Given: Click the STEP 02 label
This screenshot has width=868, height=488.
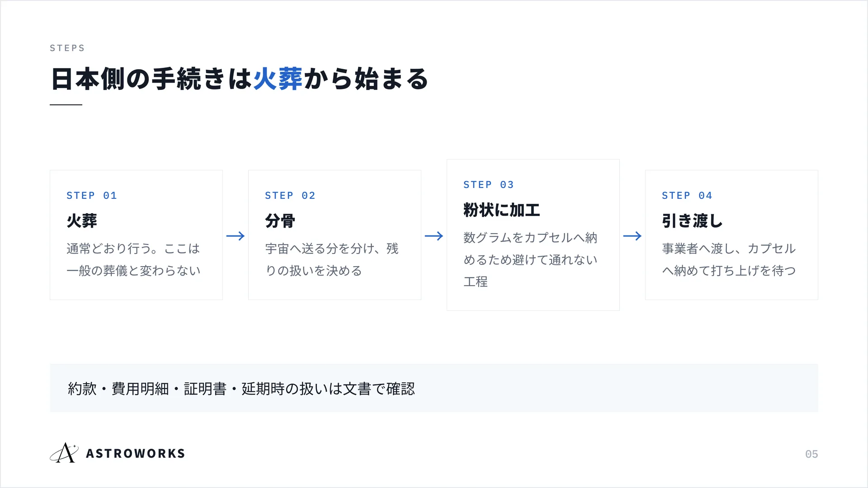Looking at the screenshot, I should click(290, 196).
